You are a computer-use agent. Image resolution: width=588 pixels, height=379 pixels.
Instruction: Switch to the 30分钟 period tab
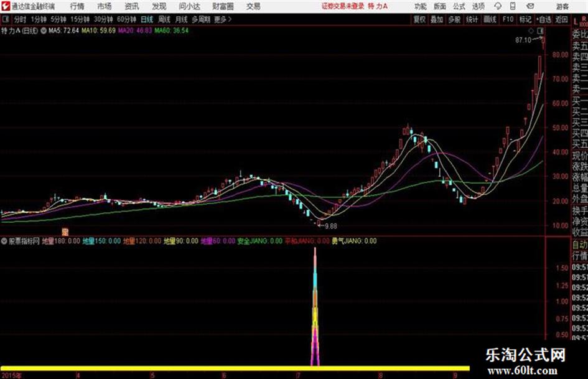click(103, 19)
